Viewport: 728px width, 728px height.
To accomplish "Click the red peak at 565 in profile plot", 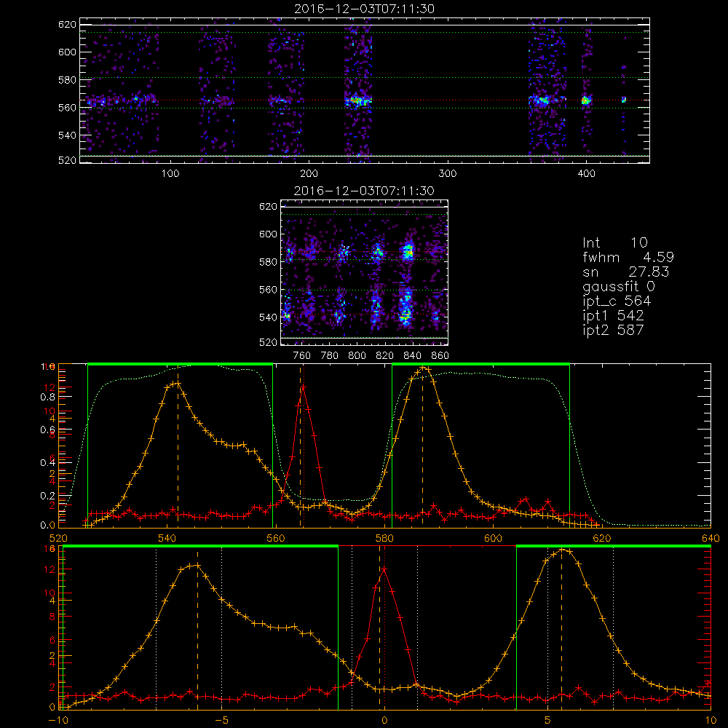I will point(303,387).
